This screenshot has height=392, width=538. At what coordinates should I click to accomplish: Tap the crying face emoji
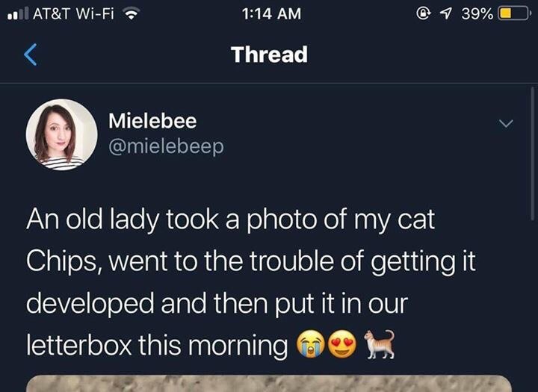311,344
